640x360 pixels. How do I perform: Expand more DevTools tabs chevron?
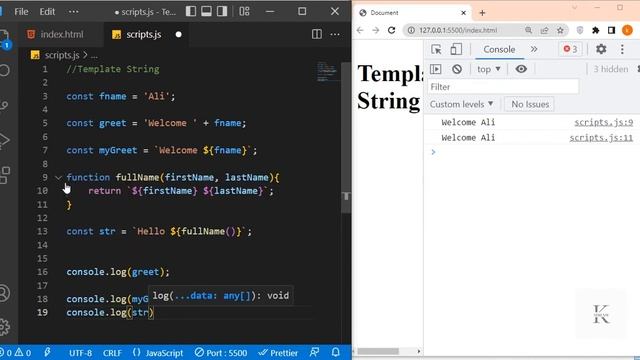(534, 49)
